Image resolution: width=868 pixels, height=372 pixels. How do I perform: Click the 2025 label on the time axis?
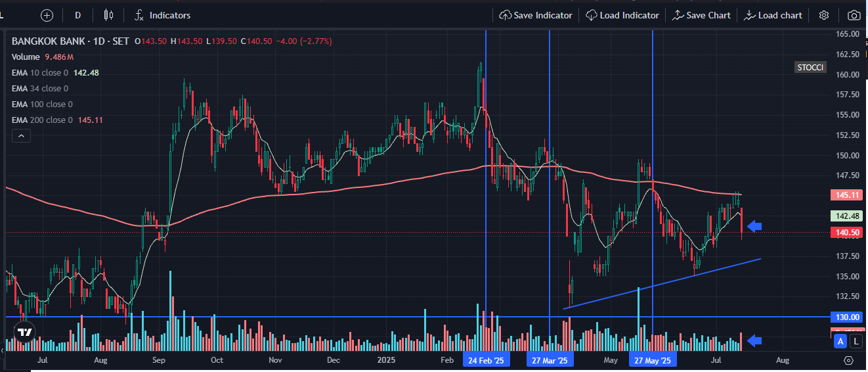point(387,360)
